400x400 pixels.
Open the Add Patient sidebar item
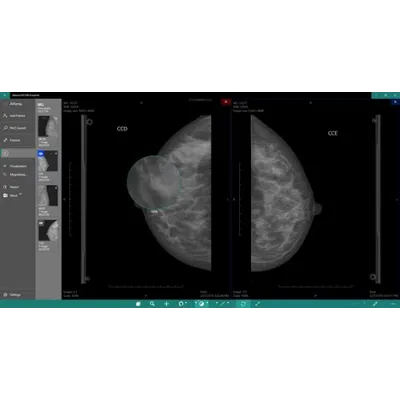tap(17, 116)
